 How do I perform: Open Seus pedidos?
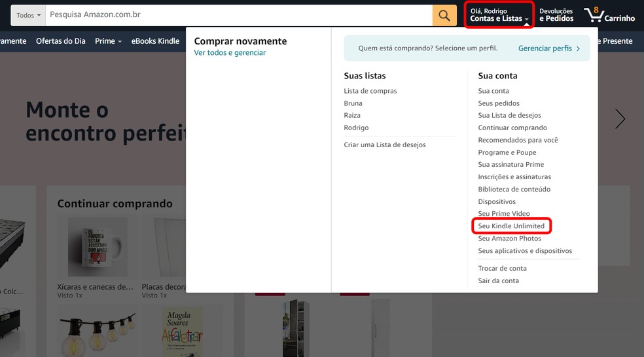[x=499, y=103]
